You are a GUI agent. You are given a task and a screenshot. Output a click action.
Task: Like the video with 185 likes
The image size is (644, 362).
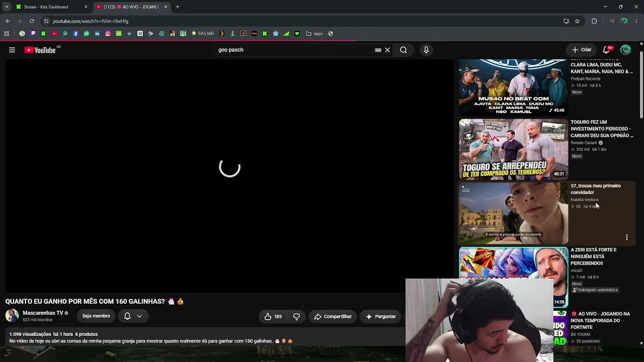pos(273,316)
